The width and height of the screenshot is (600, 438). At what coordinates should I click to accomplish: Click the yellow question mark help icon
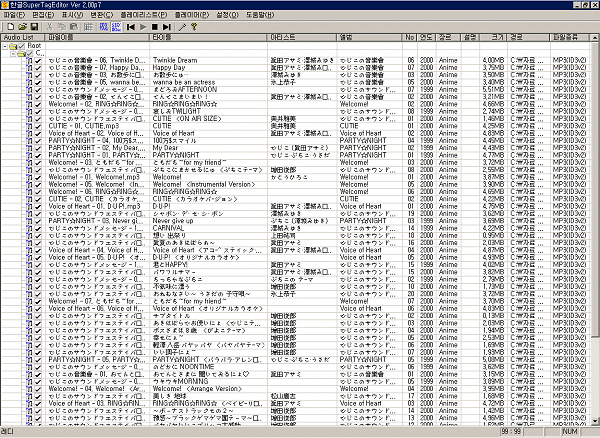coord(192,27)
